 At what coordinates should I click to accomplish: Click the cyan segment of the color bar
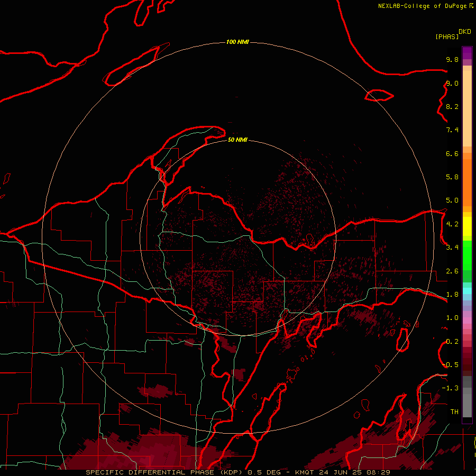467,290
